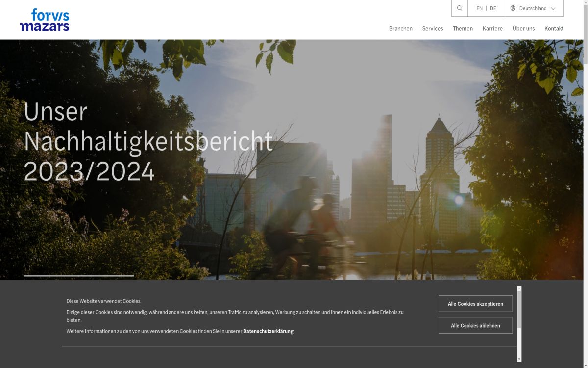The image size is (588, 368).
Task: Open the Karriere page
Action: (x=492, y=28)
